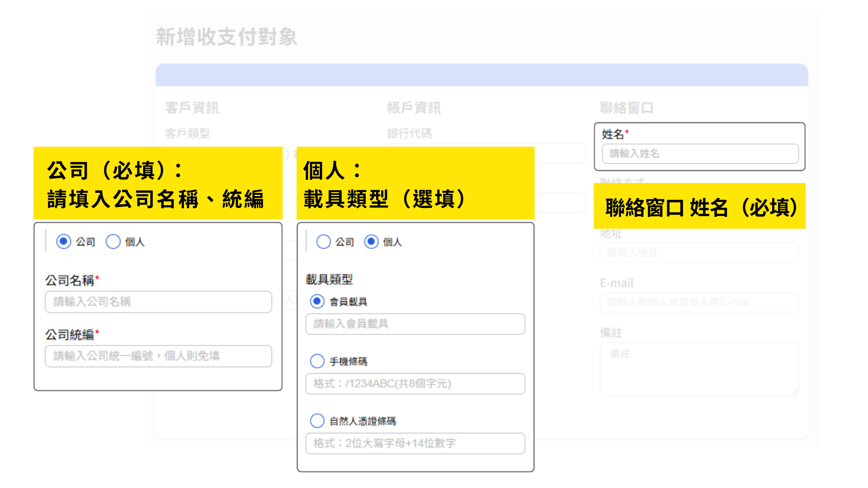
Task: Click the 公司名稱 input field
Action: click(x=158, y=302)
